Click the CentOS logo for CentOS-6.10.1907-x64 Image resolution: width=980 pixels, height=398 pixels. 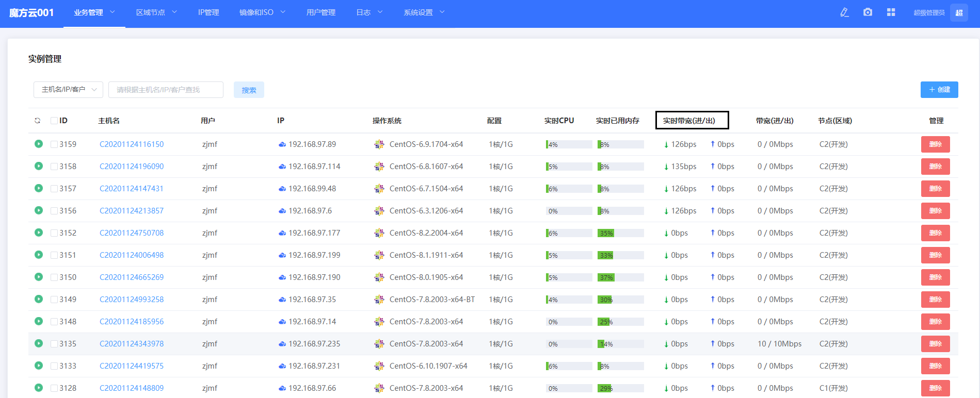(379, 366)
